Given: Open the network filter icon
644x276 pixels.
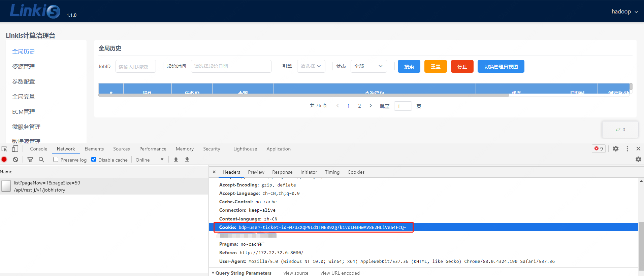Looking at the screenshot, I should coord(30,160).
